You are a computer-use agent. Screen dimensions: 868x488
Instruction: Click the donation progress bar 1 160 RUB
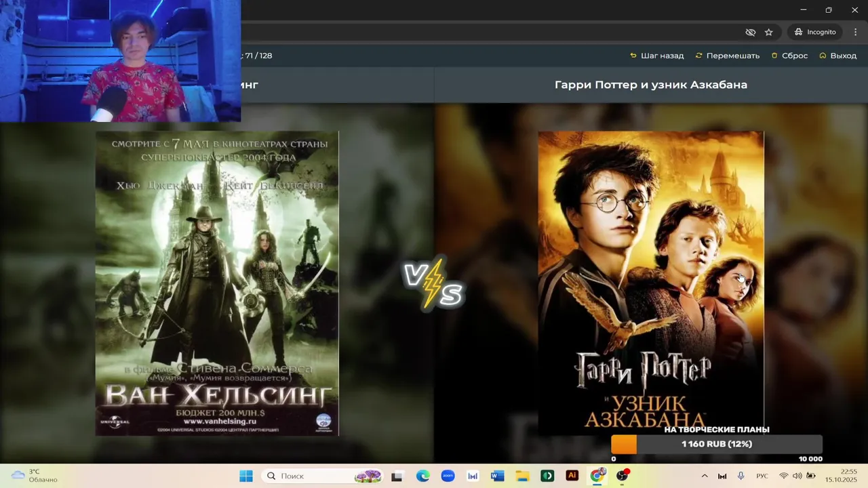click(x=717, y=444)
